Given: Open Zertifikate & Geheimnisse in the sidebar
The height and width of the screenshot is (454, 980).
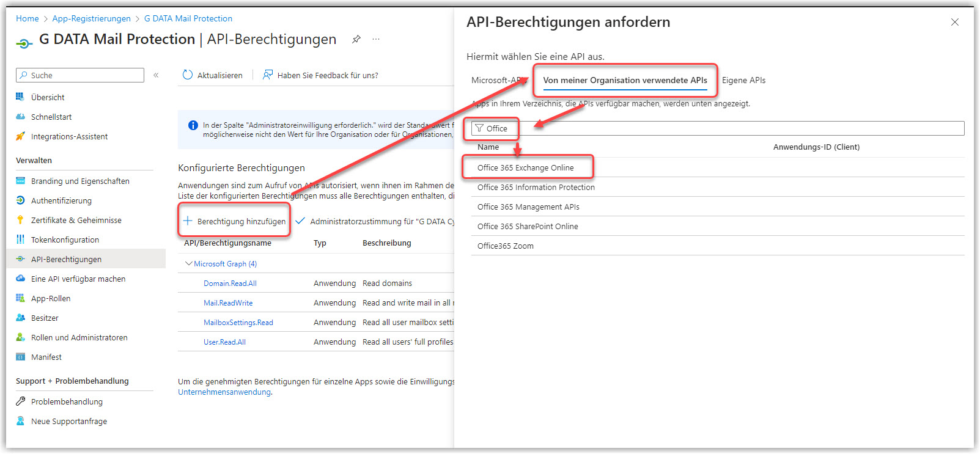Looking at the screenshot, I should [76, 220].
